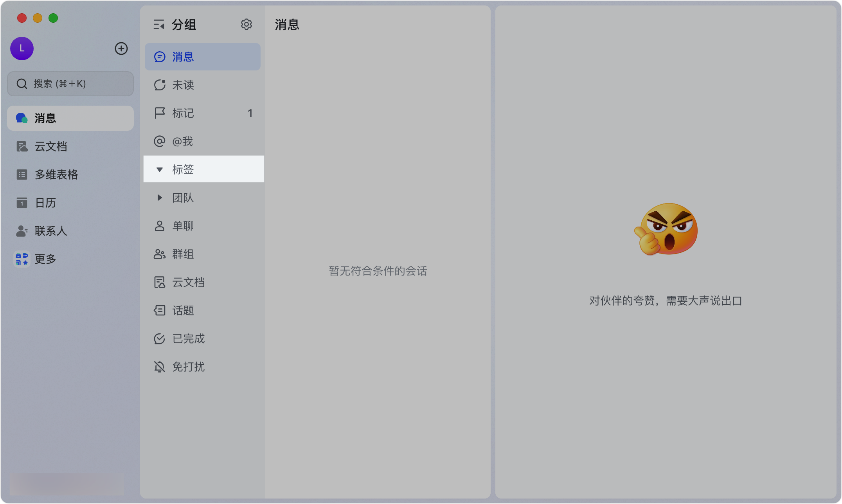
Task: Filter by 单聊 conversations
Action: point(183,226)
